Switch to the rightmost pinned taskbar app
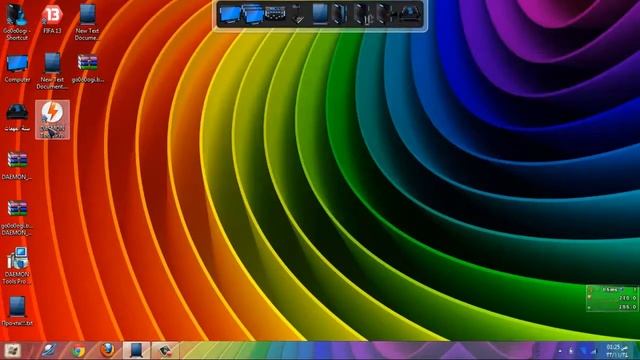Image resolution: width=640 pixels, height=360 pixels. [x=165, y=351]
